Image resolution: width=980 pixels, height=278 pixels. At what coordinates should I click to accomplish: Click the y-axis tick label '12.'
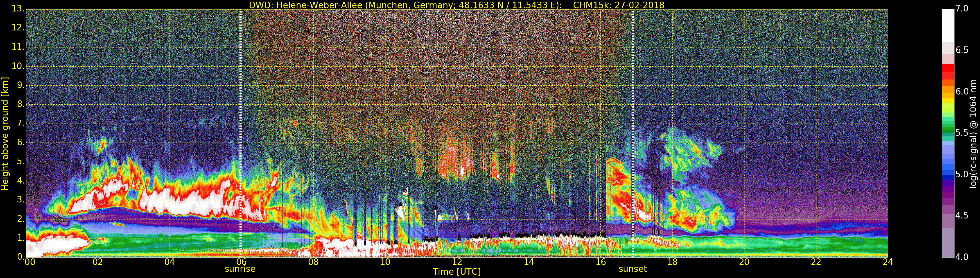[18, 27]
